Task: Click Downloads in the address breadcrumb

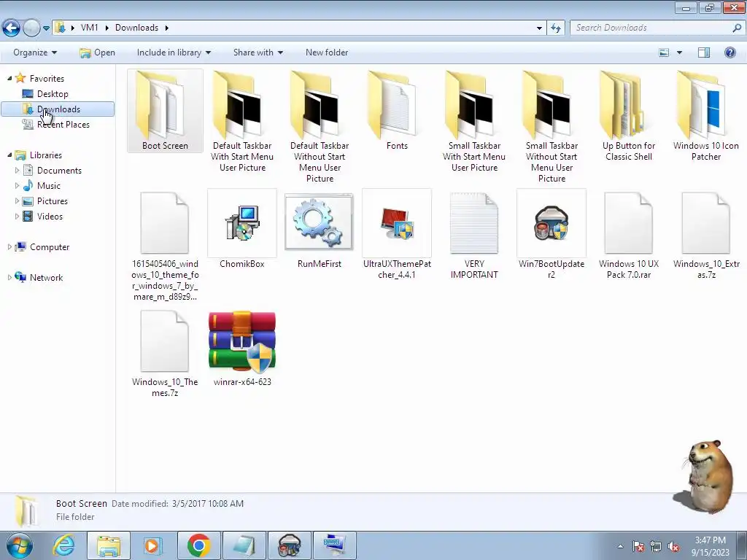Action: point(136,28)
